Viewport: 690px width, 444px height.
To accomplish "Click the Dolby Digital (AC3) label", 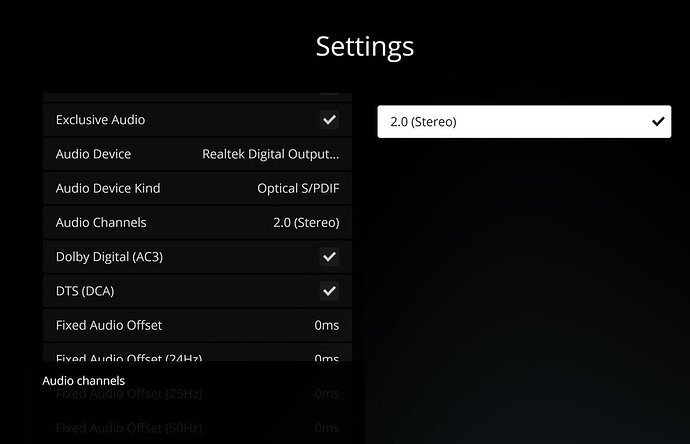I will click(x=109, y=257).
